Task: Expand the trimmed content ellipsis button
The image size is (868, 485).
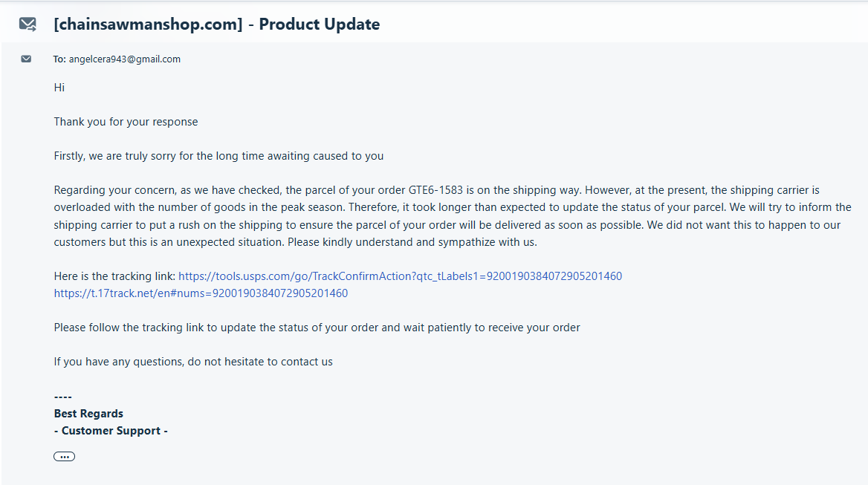Action: point(65,457)
